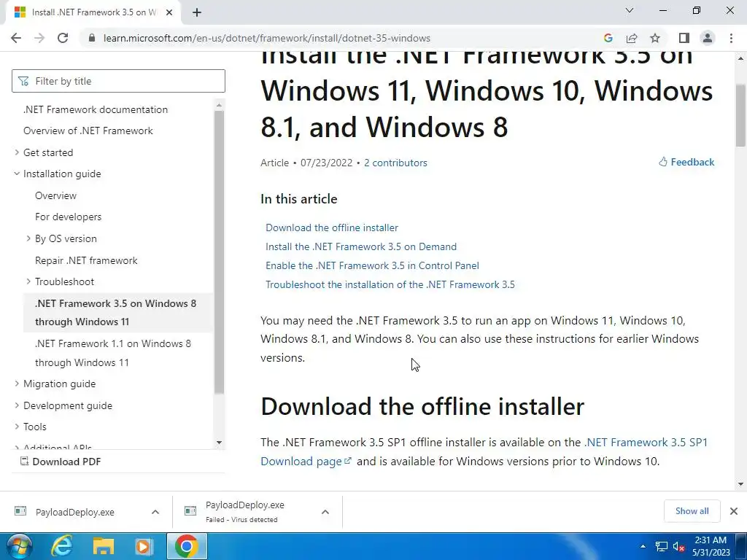Click the Google icon in address bar
747x560 pixels.
[x=608, y=38]
